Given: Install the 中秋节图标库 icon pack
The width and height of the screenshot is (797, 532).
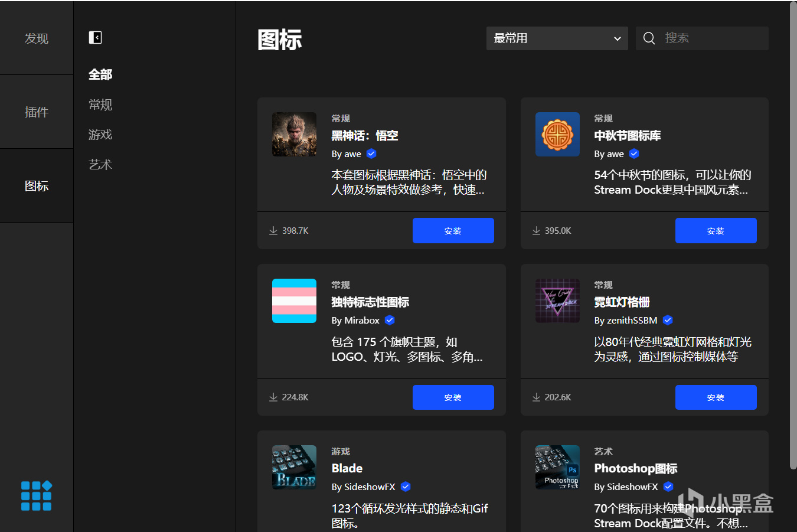Looking at the screenshot, I should click(x=716, y=231).
